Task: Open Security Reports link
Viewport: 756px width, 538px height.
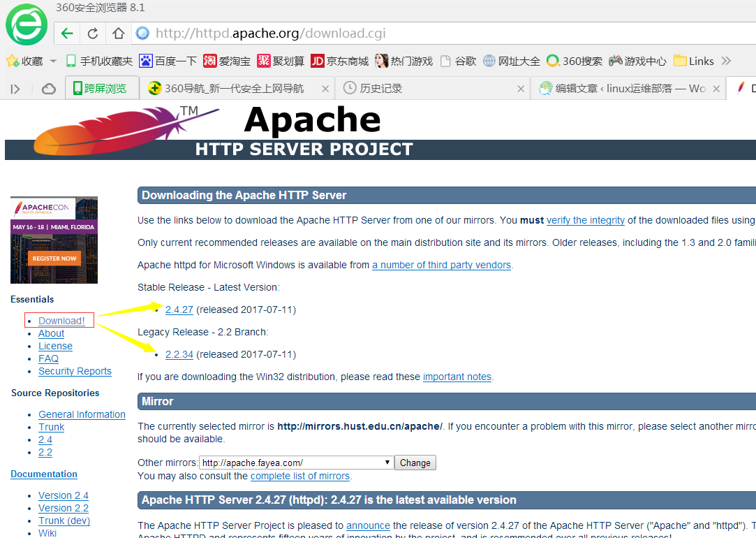Action: [x=75, y=371]
